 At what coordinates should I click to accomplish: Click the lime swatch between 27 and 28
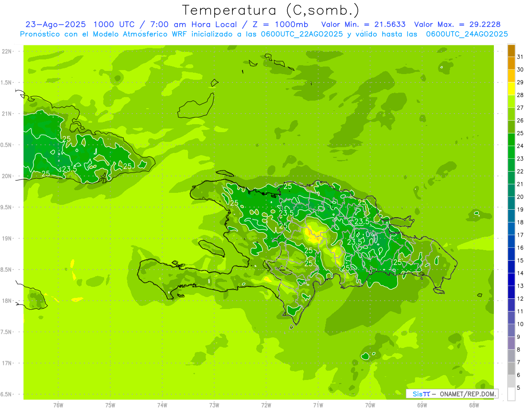[511, 102]
